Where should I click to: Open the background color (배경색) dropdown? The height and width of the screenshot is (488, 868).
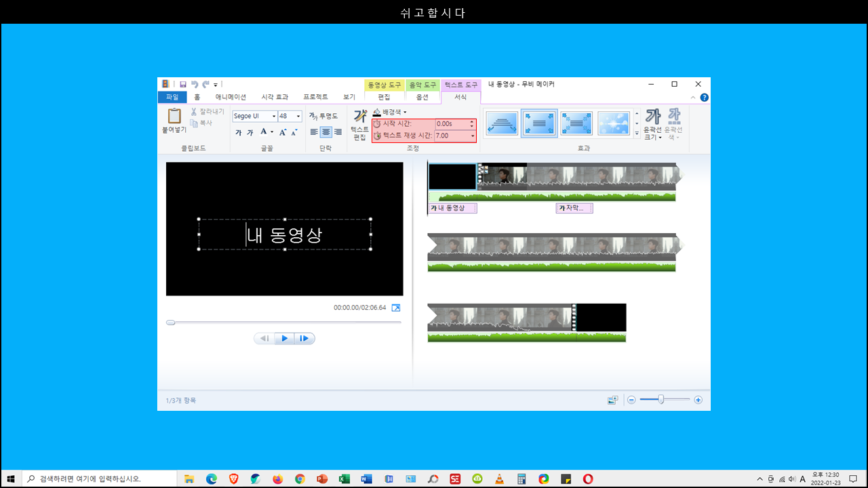click(x=389, y=112)
